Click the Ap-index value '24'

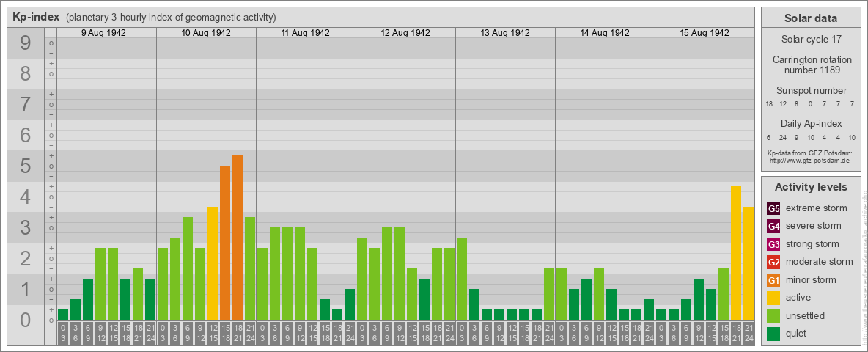[x=783, y=137]
